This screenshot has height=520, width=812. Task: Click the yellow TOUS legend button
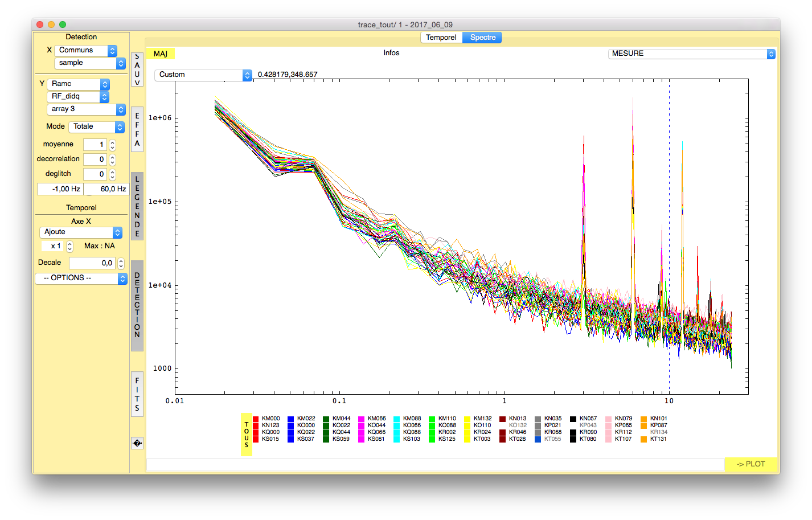[247, 435]
